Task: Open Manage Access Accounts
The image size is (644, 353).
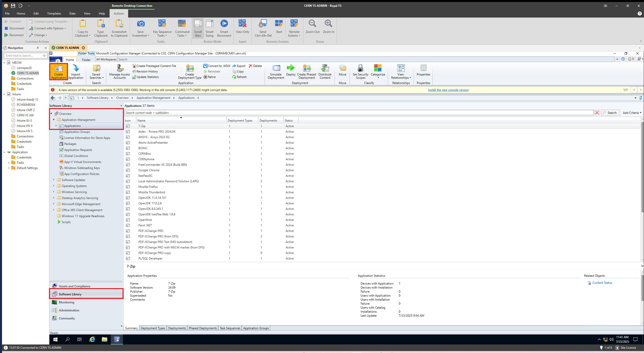Action: [x=119, y=72]
